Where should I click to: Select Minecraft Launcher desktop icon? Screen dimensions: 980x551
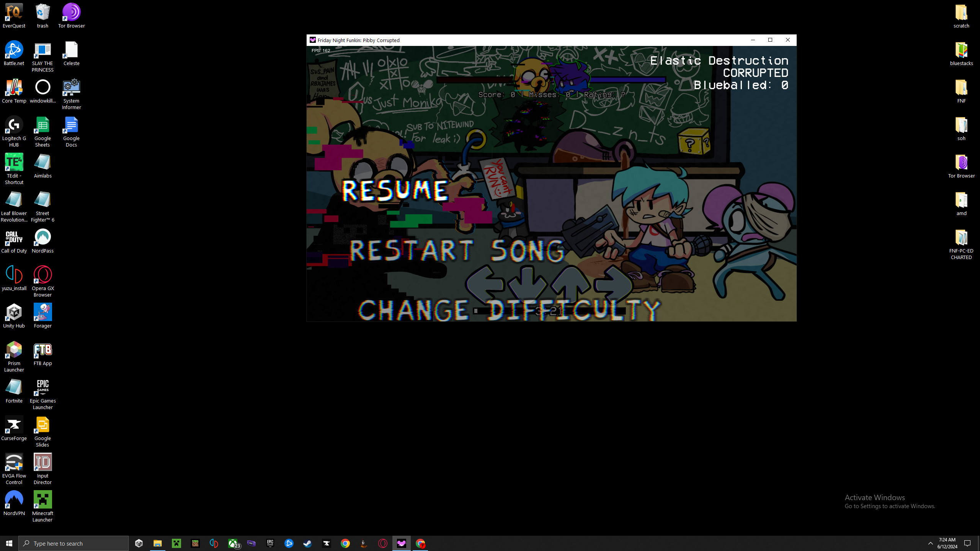click(42, 507)
